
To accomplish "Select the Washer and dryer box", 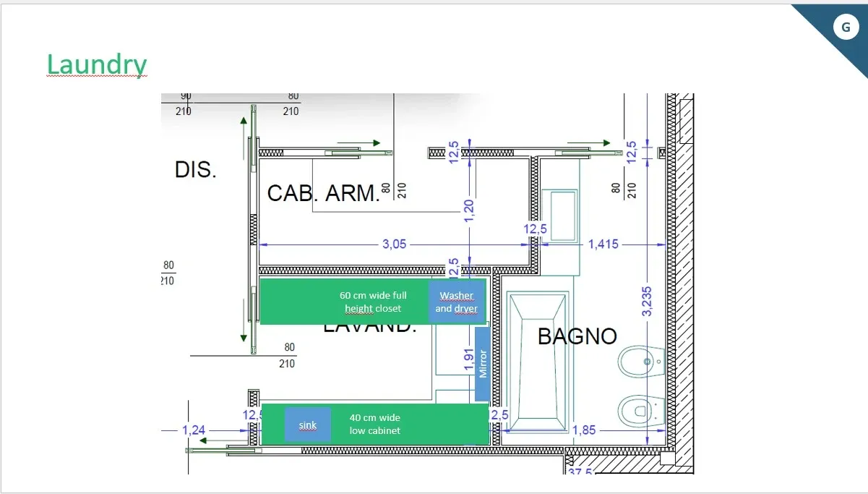I will pos(456,302).
